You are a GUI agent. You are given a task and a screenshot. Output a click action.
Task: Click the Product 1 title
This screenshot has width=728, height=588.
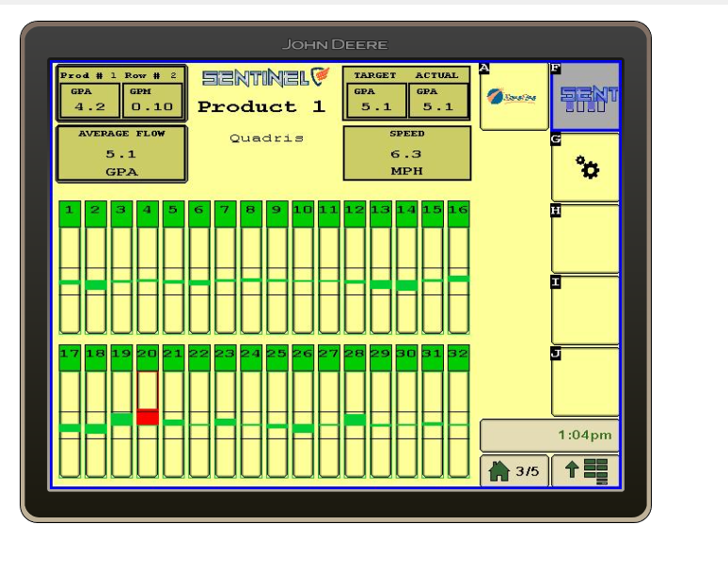coord(261,107)
